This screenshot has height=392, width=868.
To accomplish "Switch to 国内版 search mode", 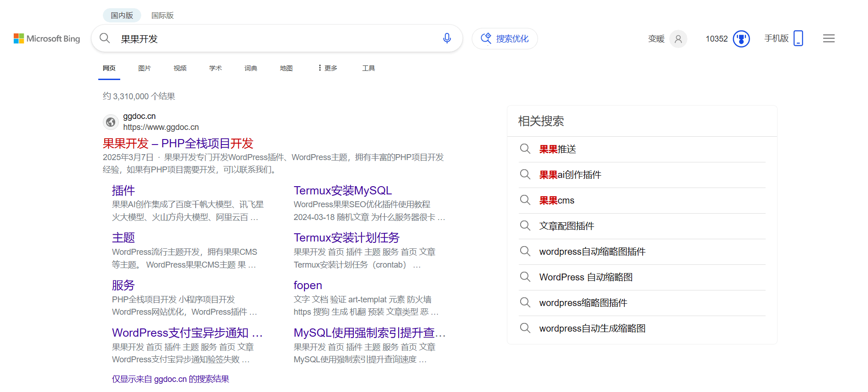I will pyautogui.click(x=122, y=15).
